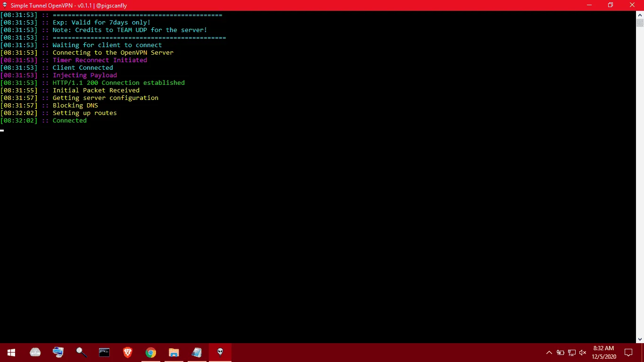This screenshot has height=362, width=644.
Task: Click the [08:31:55] timestamp
Action: (19, 90)
